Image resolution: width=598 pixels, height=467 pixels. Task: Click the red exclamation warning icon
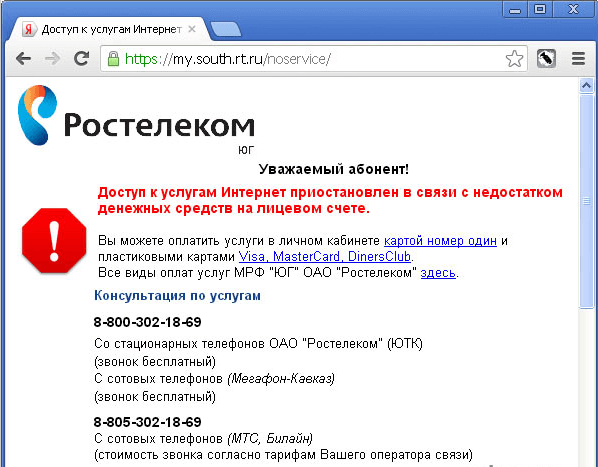[54, 241]
